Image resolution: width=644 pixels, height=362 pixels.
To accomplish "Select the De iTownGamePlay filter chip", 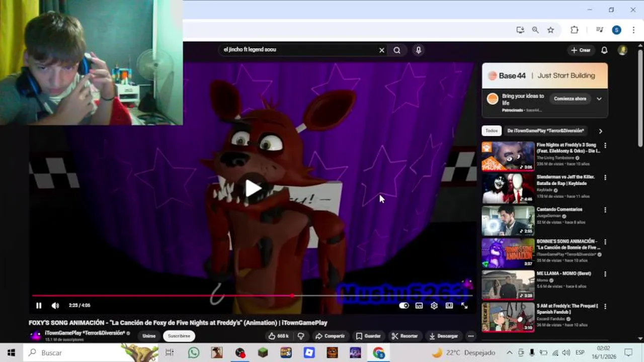I will [x=545, y=131].
